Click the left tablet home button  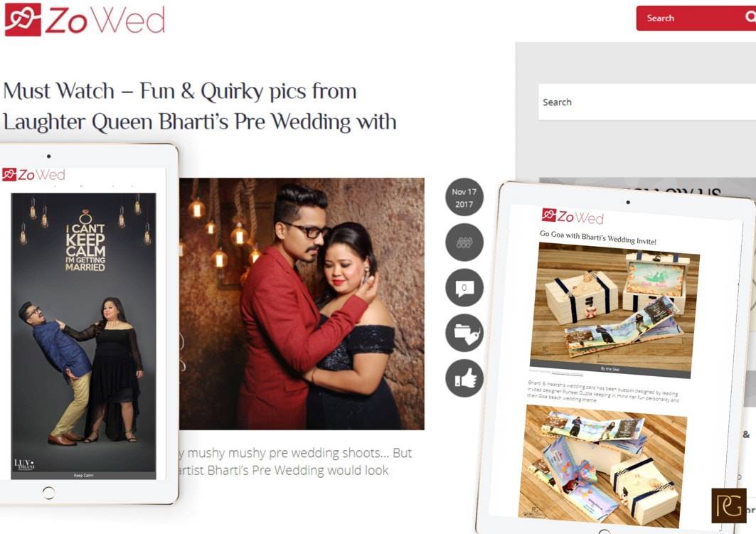[x=48, y=493]
